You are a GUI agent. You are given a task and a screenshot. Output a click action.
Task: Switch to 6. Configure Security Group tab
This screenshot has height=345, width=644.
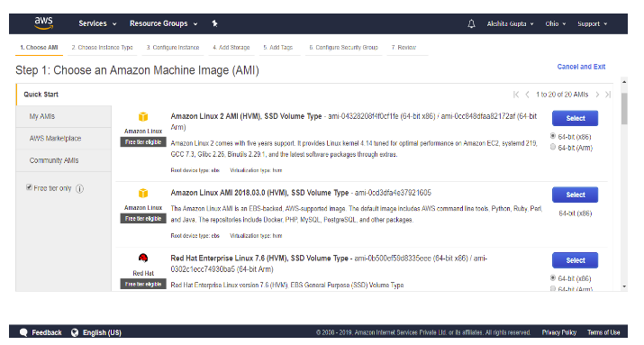click(343, 47)
